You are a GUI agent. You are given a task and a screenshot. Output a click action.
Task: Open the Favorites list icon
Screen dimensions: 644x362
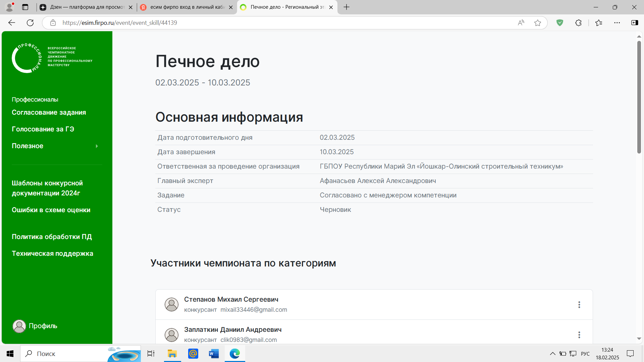pyautogui.click(x=599, y=22)
